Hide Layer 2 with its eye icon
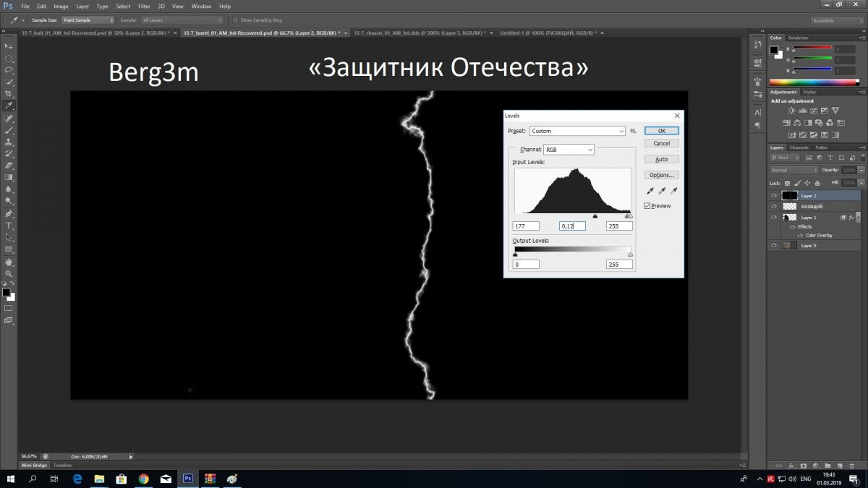868x488 pixels. [x=774, y=196]
